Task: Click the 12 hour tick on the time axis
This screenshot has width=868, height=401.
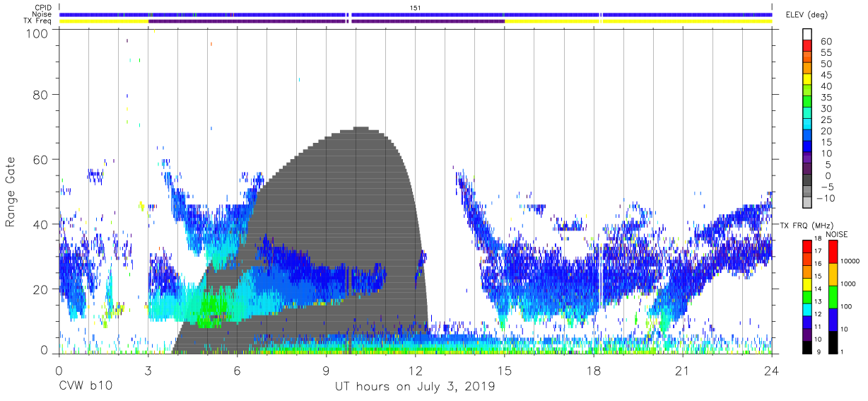Action: pos(416,371)
